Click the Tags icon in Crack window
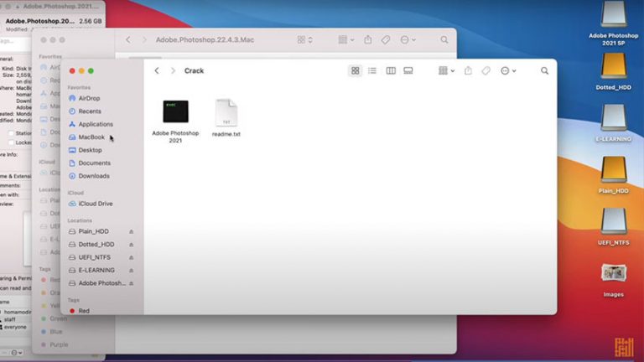644x362 pixels. tap(486, 70)
